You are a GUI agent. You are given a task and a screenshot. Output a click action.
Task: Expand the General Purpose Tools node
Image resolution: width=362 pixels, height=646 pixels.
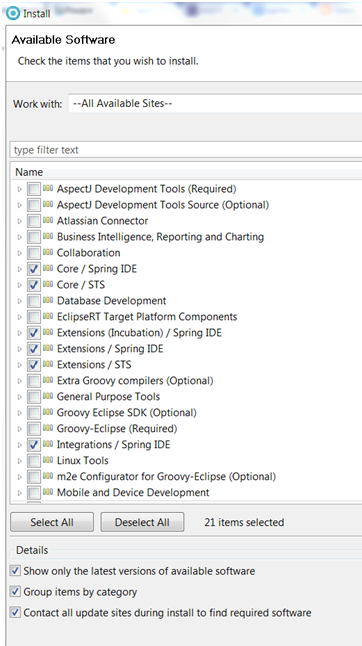(19, 397)
